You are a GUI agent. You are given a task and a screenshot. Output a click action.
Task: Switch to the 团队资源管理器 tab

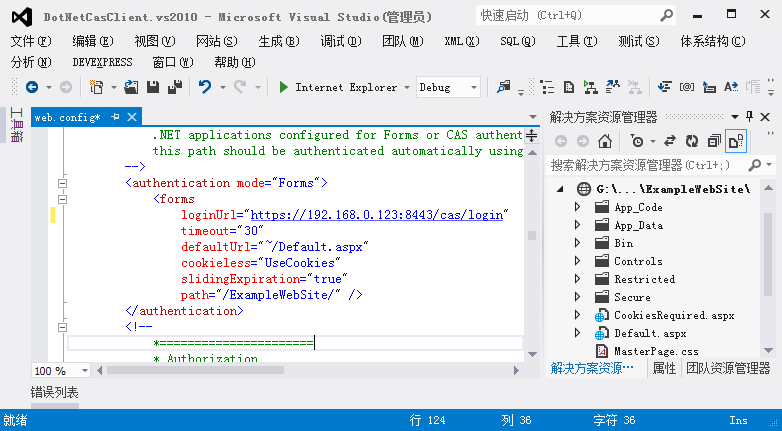coord(728,369)
